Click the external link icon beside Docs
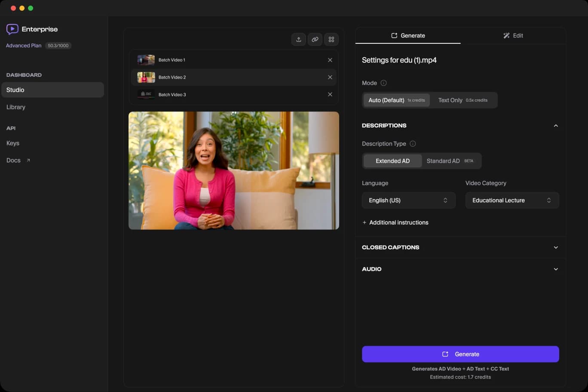 coord(28,159)
